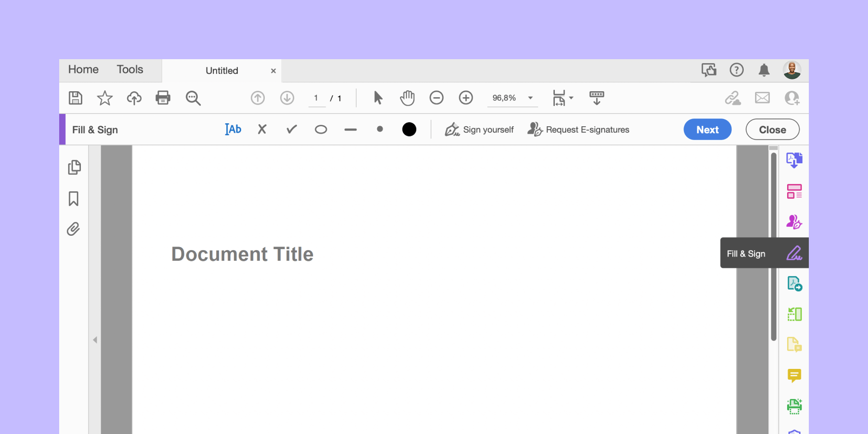Viewport: 868px width, 434px height.
Task: Activate the hand pan tool
Action: 407,98
